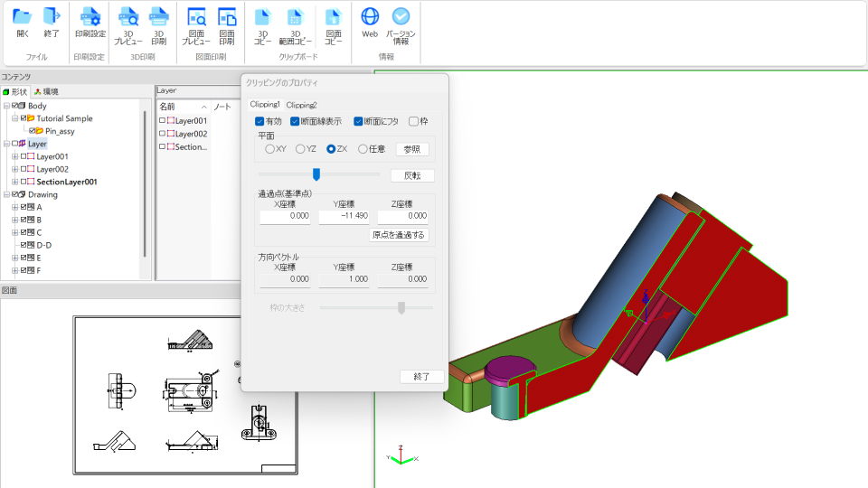Collapse the Body tree node

point(5,106)
